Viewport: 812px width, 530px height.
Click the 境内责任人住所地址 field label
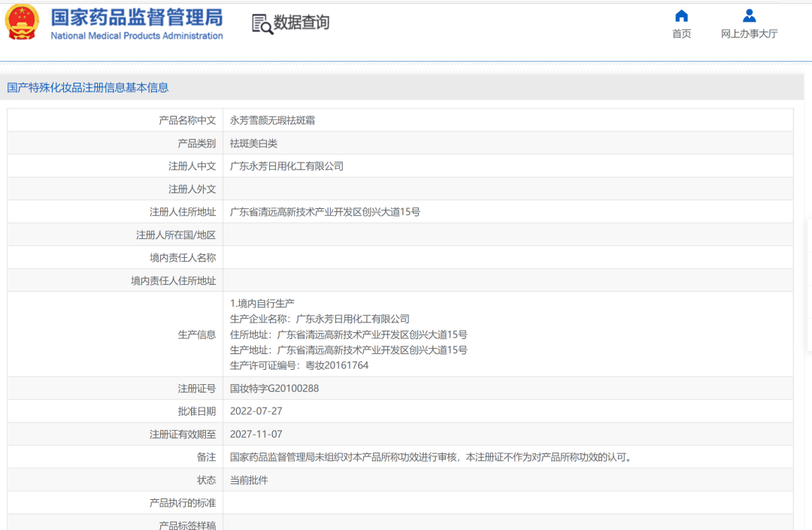[174, 280]
